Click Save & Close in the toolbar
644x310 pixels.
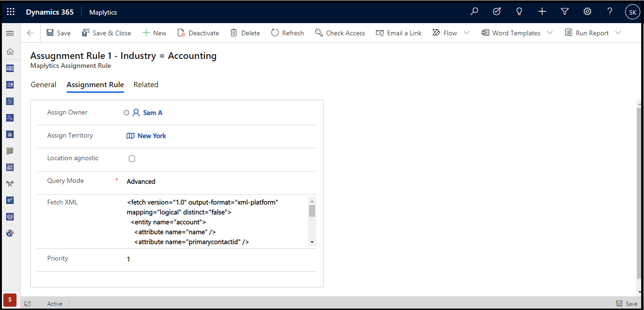(107, 33)
